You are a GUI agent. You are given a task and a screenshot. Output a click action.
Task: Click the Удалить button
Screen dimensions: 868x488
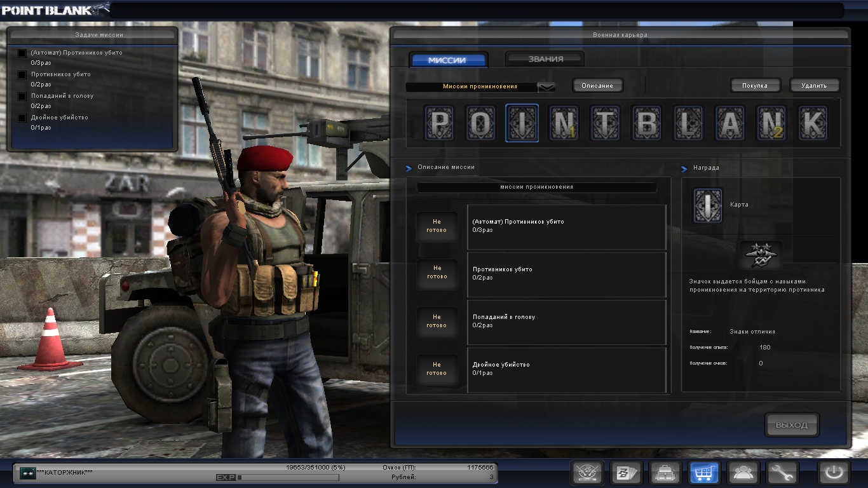click(814, 85)
